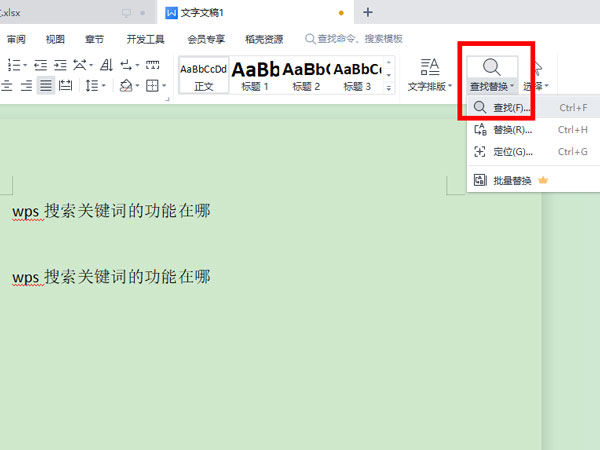Open paragraph settings dialog launcher
Image resolution: width=600 pixels, height=450 pixels.
pos(167,99)
